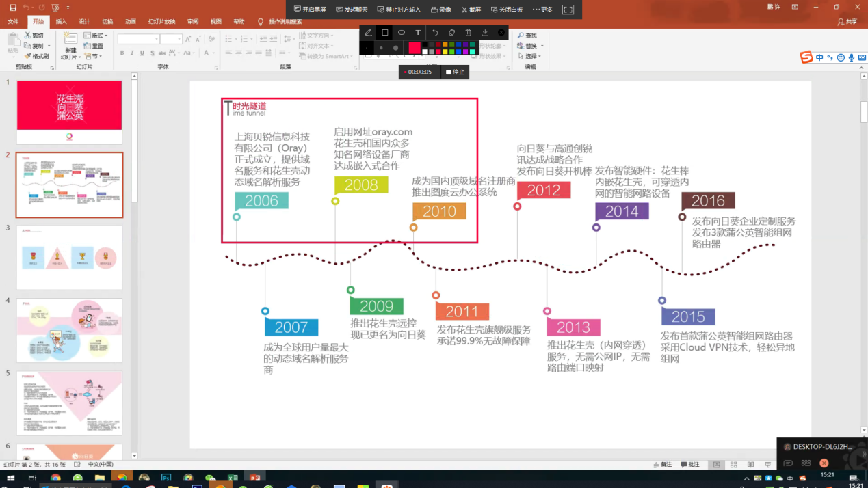Toggle 开启黑屏 black screen mode

point(310,10)
